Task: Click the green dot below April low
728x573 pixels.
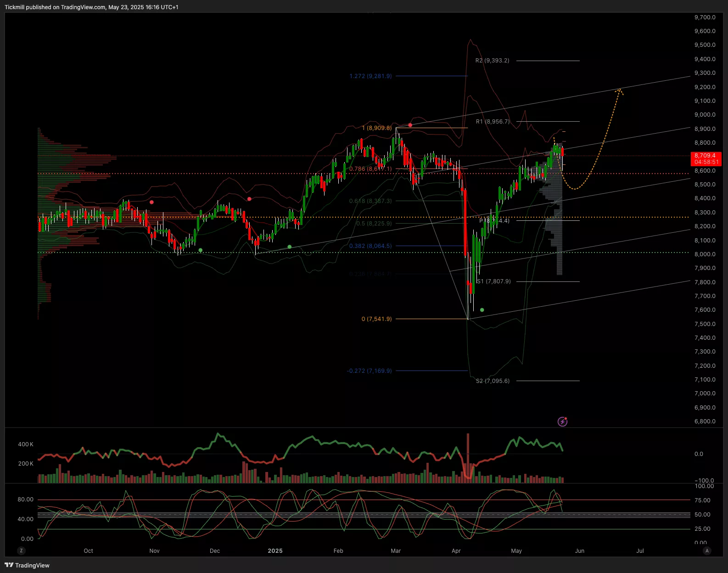Action: click(482, 310)
